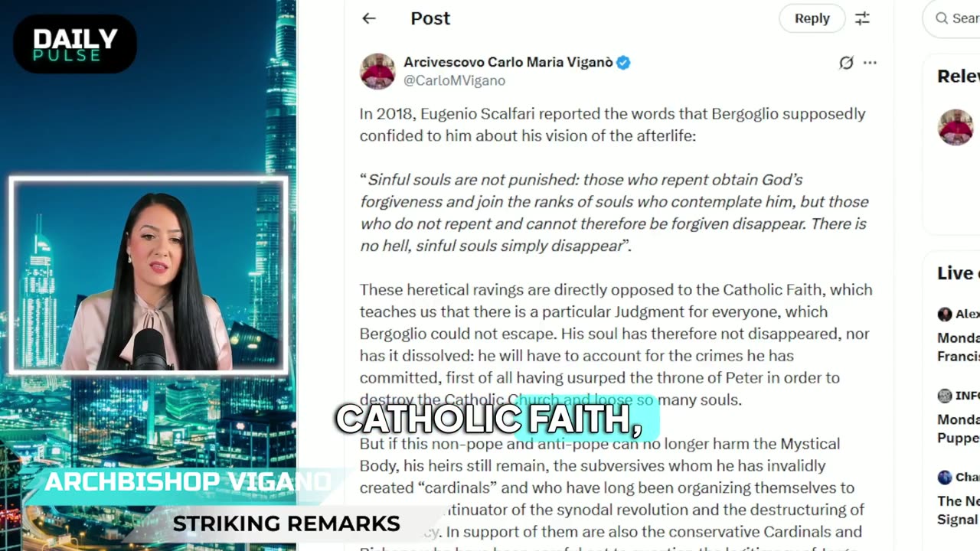Image resolution: width=980 pixels, height=551 pixels.
Task: Click the blue verified badge icon
Action: [x=623, y=63]
